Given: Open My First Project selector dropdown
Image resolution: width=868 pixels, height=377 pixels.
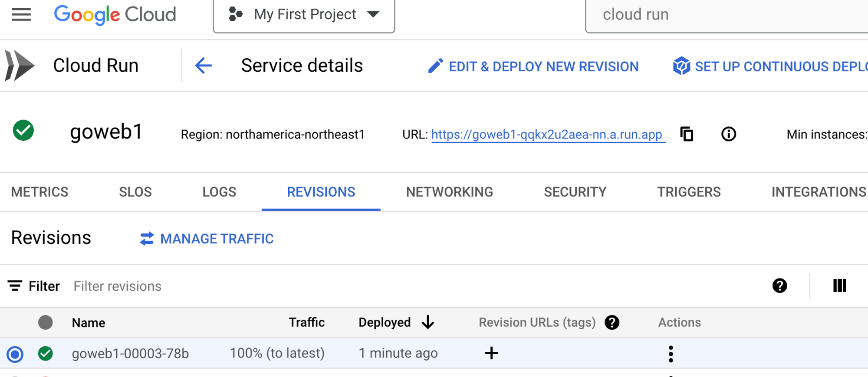Looking at the screenshot, I should 304,15.
